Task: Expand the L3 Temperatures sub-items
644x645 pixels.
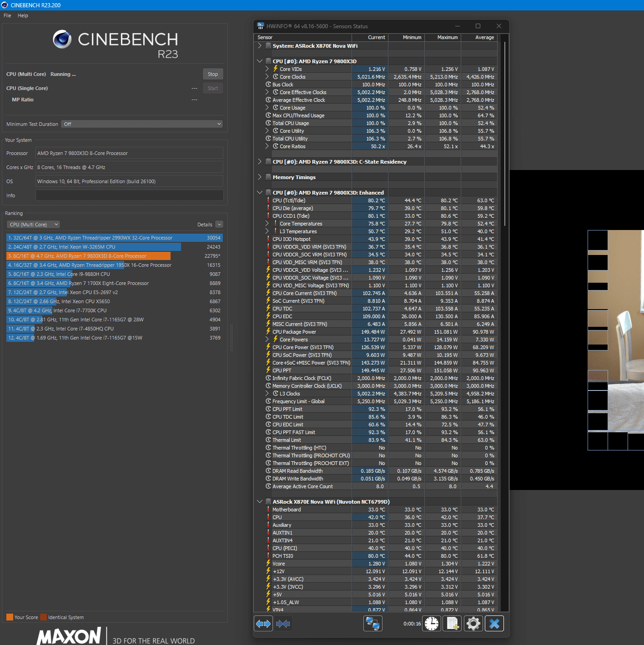Action: point(267,231)
